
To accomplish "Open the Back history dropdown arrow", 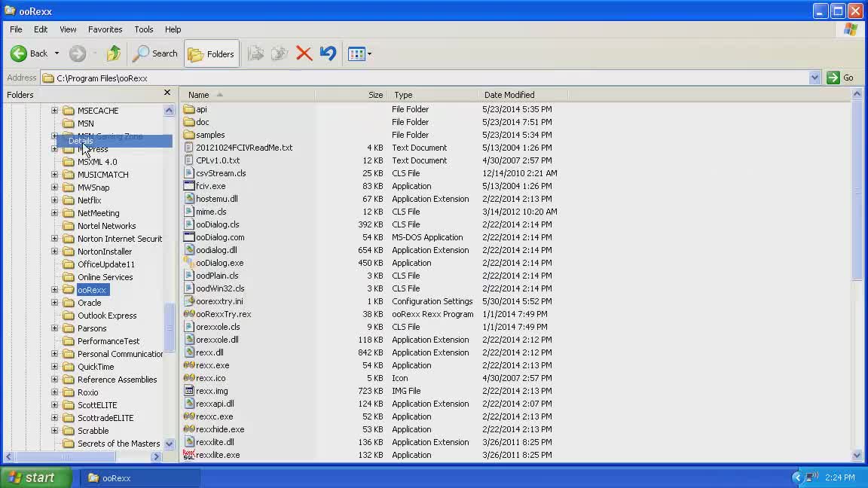I will coord(57,53).
